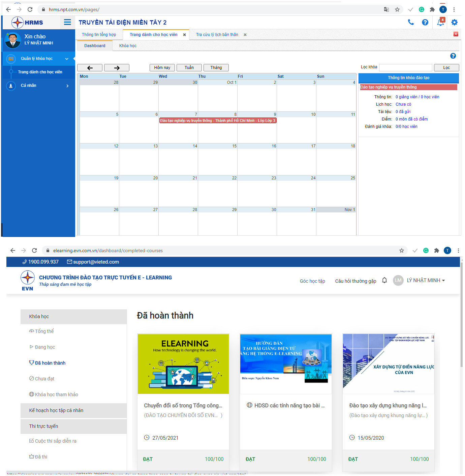Viewport: 465px width, 476px height.
Task: Select Chưa đạt in the sidebar
Action: (x=44, y=379)
